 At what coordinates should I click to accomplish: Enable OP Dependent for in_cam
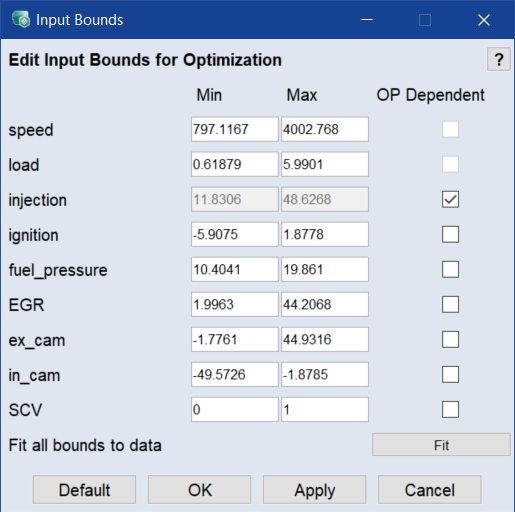click(450, 375)
